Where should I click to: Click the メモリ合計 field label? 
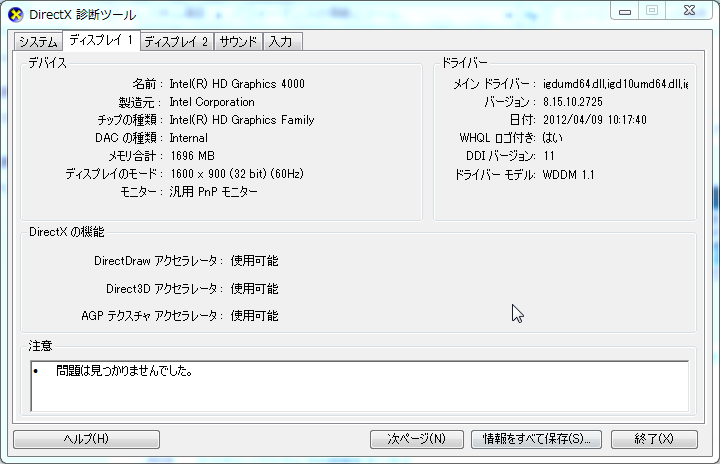coord(135,156)
